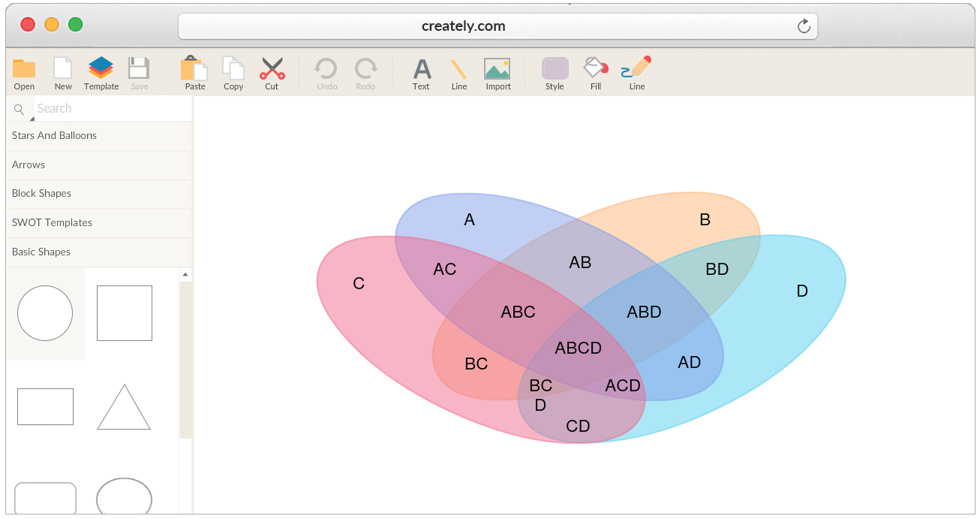Select the Text tool
This screenshot has height=519, width=980.
point(422,69)
